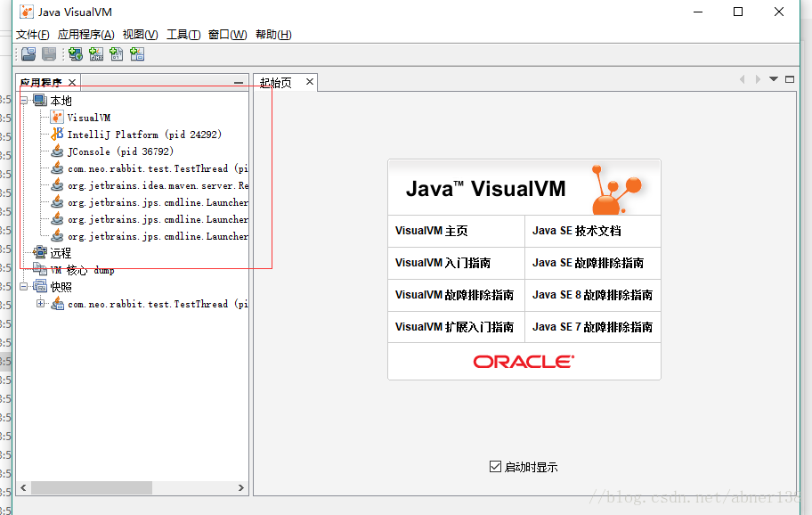Click the 本地 computer icon in the tree
The width and height of the screenshot is (812, 515).
click(40, 100)
